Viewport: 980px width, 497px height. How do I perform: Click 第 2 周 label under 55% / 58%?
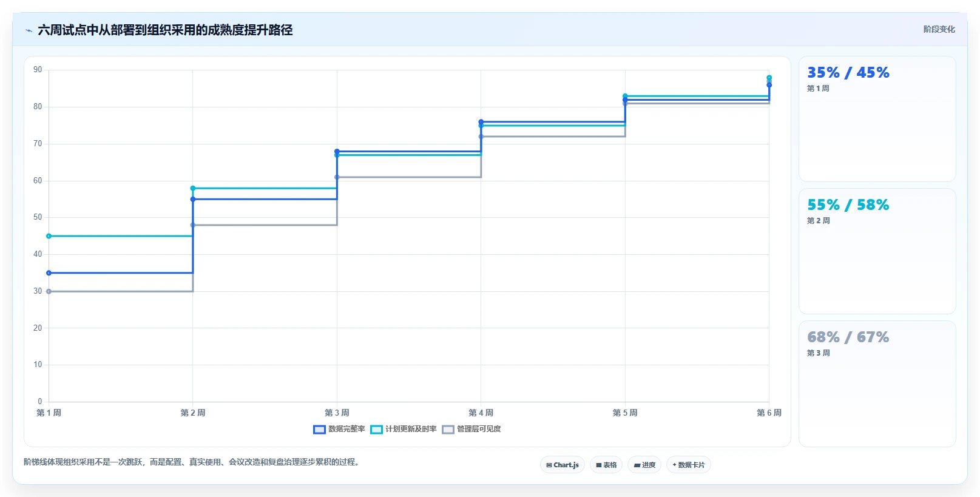(x=818, y=221)
